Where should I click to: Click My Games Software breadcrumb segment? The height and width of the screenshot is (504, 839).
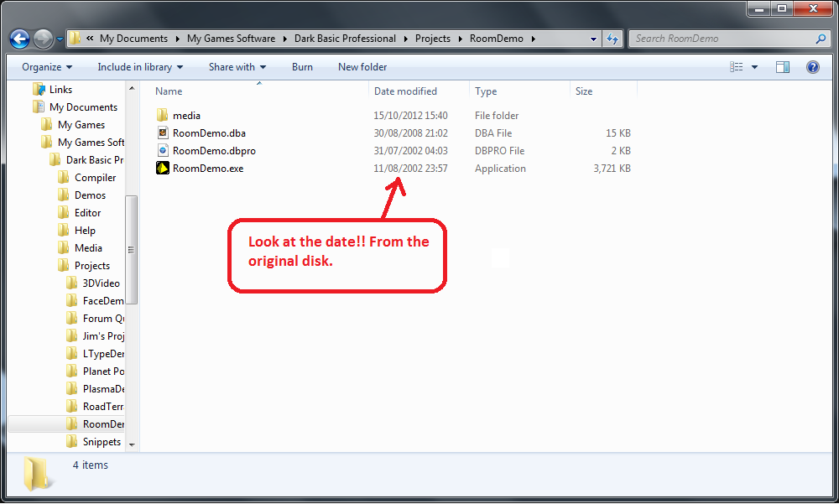point(232,39)
